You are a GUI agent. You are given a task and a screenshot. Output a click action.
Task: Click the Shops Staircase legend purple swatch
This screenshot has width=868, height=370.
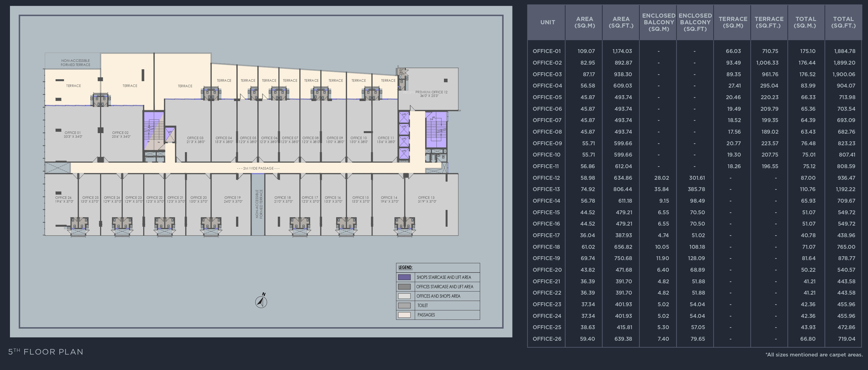pyautogui.click(x=404, y=277)
